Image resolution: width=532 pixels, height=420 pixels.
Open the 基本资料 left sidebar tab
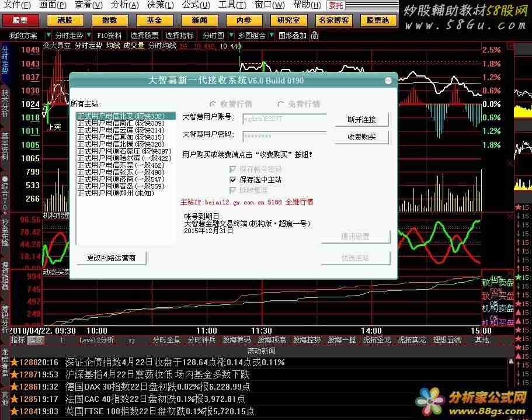tap(5, 146)
